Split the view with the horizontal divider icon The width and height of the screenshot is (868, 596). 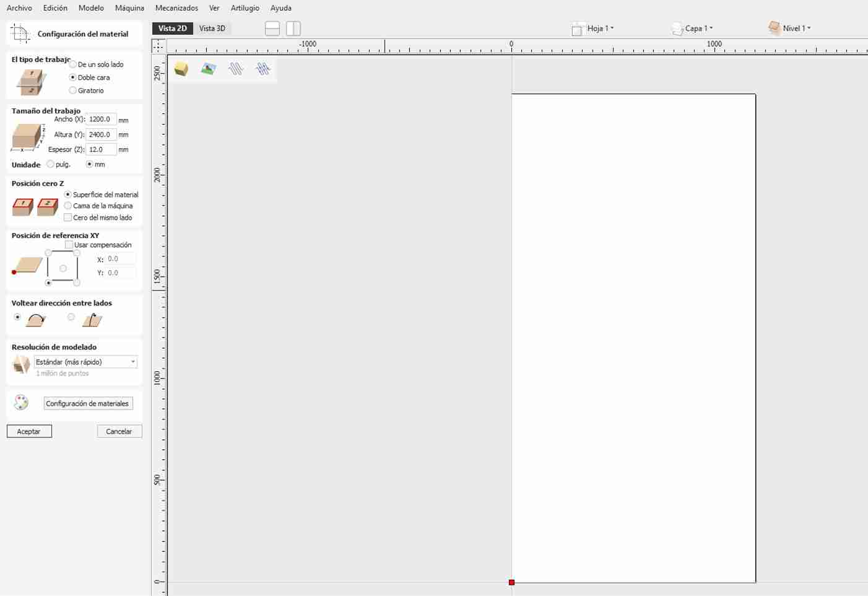point(272,28)
